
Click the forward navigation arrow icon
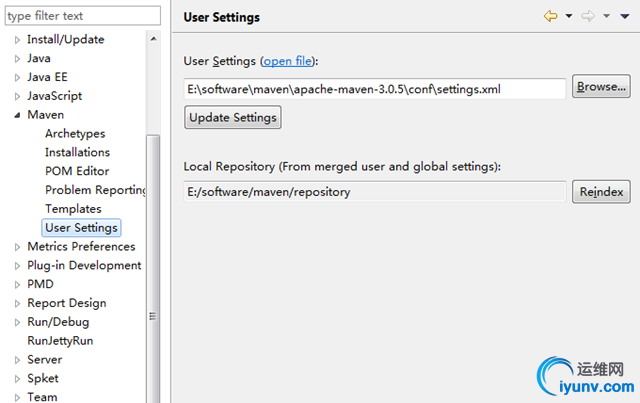pos(588,16)
